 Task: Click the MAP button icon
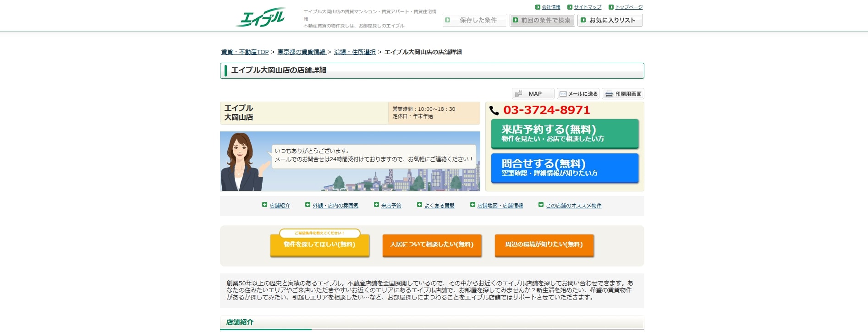tap(519, 94)
